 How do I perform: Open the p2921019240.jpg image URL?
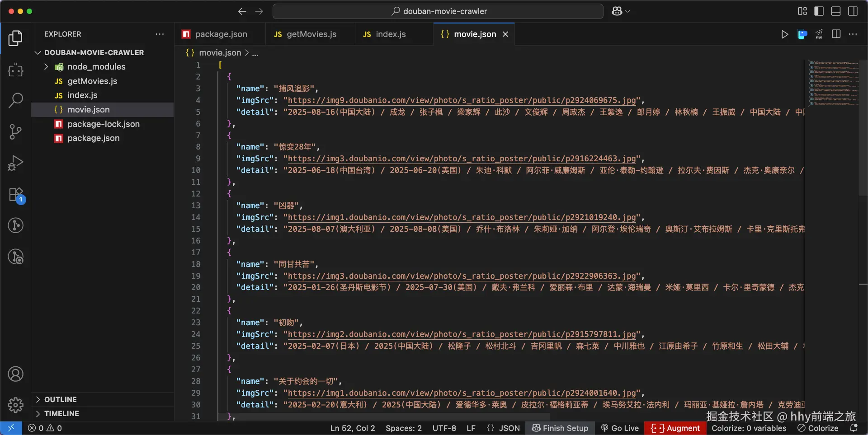(462, 217)
